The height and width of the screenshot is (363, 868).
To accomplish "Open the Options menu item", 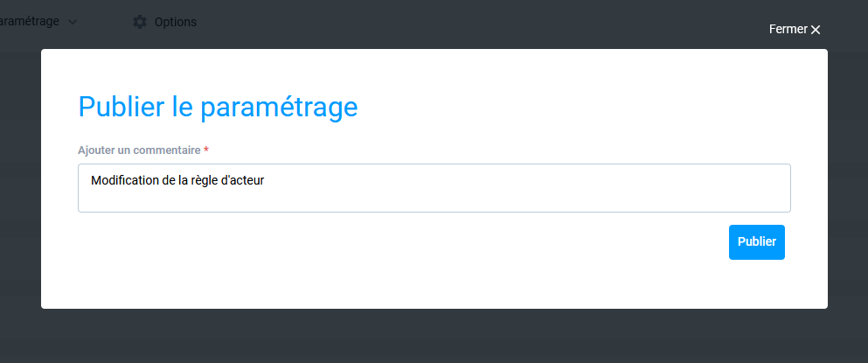I will click(175, 22).
